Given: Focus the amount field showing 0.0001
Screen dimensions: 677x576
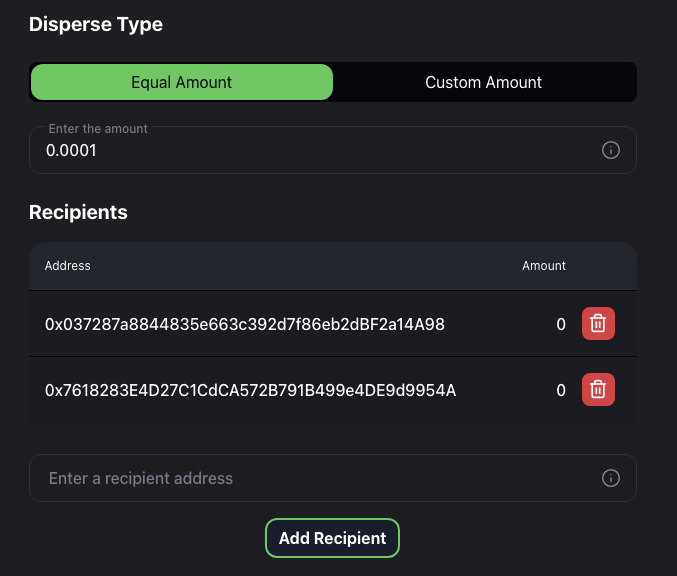Looking at the screenshot, I should (300, 151).
